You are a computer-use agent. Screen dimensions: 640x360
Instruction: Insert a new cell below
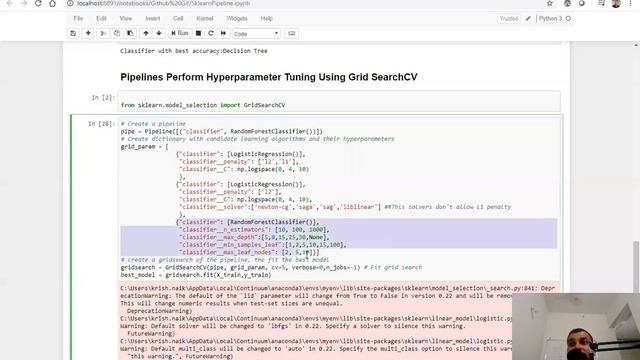(x=88, y=33)
